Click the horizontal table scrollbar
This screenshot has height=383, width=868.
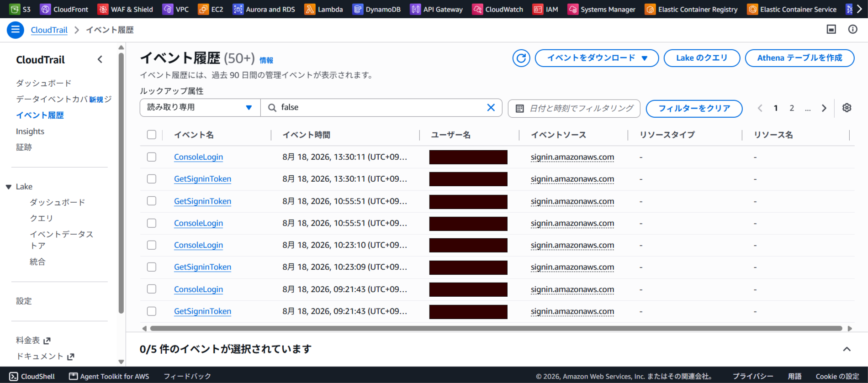pyautogui.click(x=496, y=328)
